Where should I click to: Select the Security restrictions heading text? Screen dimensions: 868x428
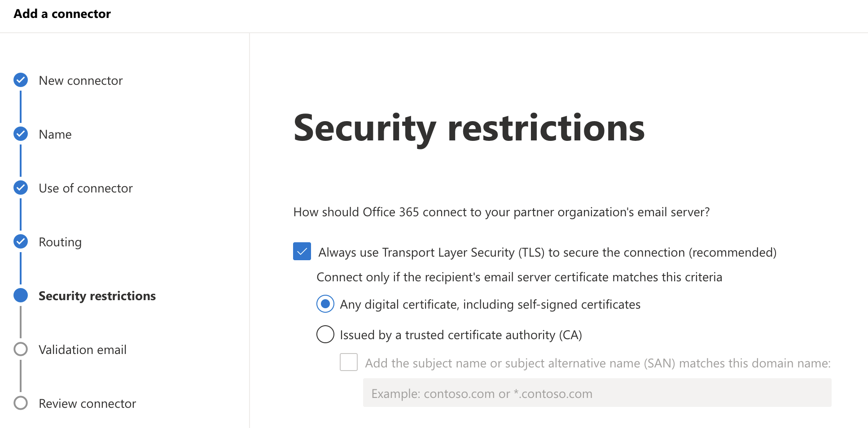469,129
